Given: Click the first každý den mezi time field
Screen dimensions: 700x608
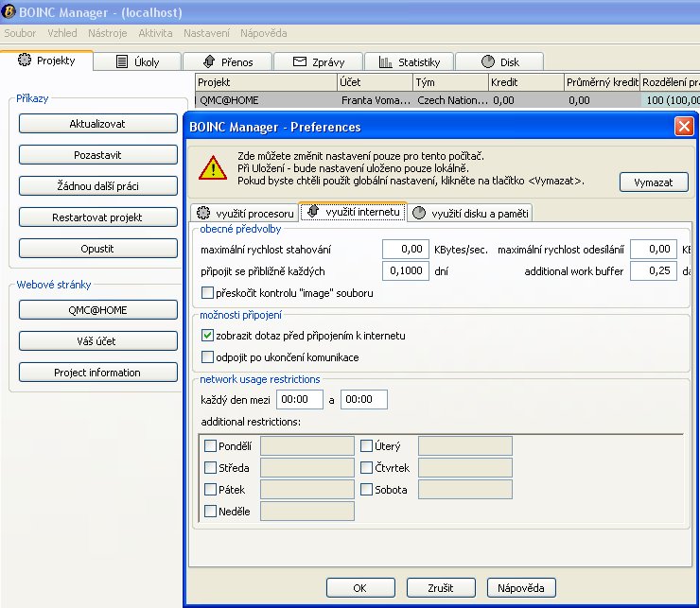Looking at the screenshot, I should click(300, 399).
